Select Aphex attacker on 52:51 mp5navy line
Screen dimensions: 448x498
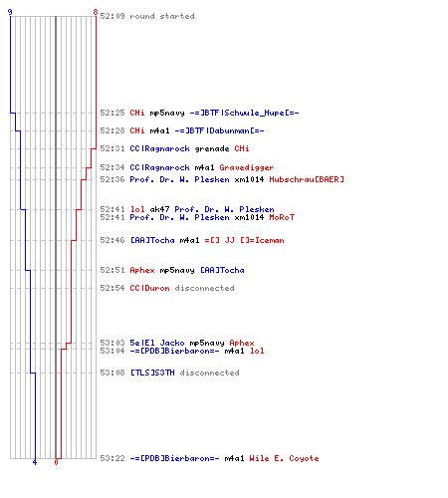pos(142,270)
